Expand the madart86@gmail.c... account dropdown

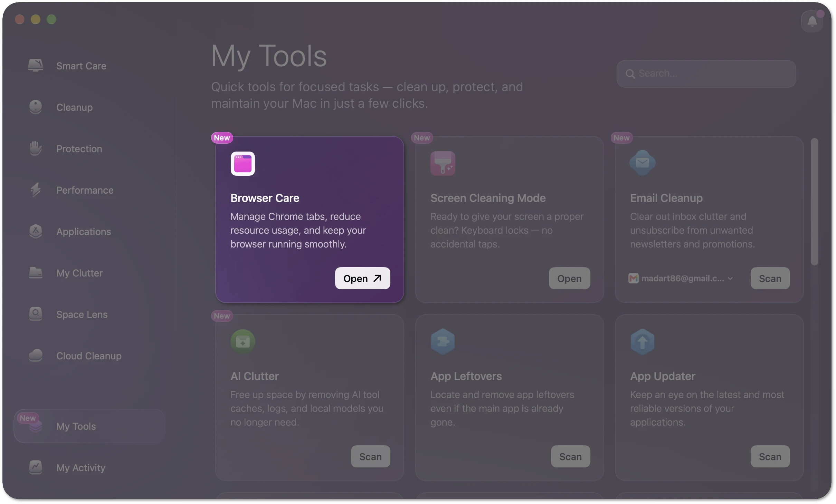click(681, 278)
